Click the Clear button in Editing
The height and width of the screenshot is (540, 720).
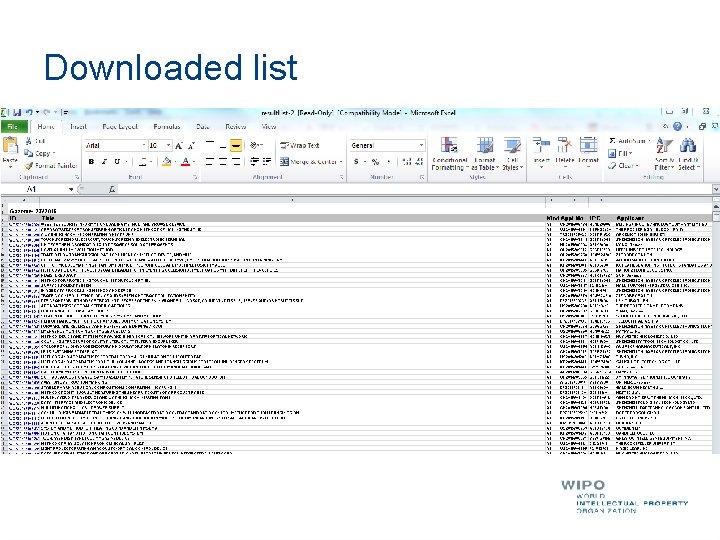(x=623, y=165)
